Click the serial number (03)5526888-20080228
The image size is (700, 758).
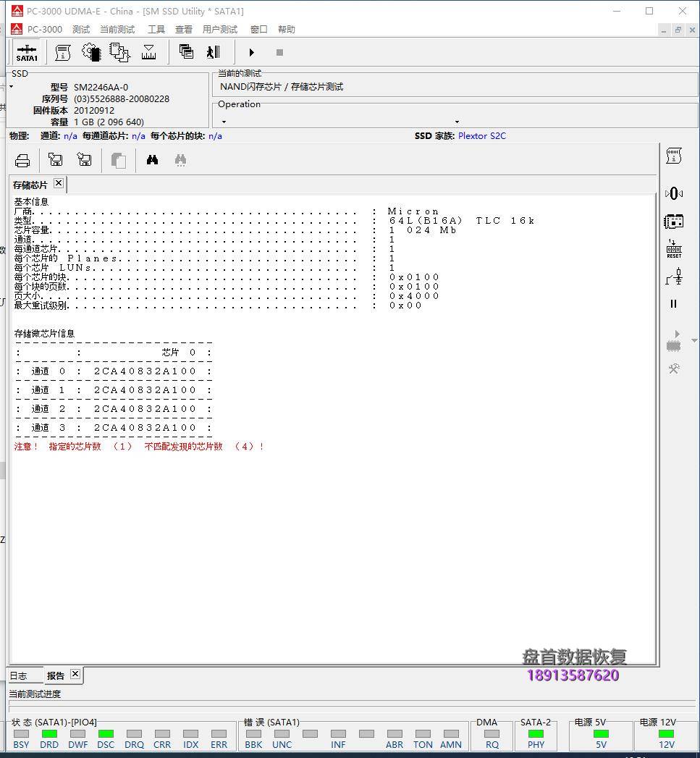[122, 98]
